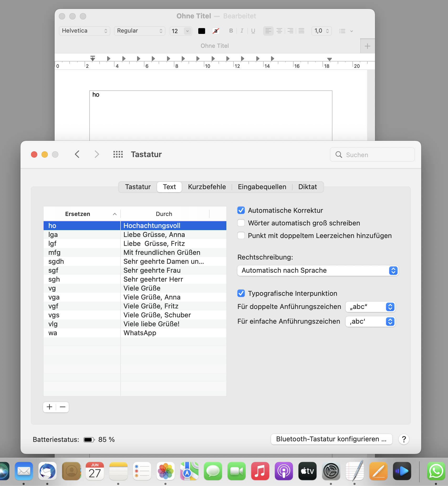Launch Thunderbird from the Dock
Viewport: 448px width, 486px height.
(48, 471)
